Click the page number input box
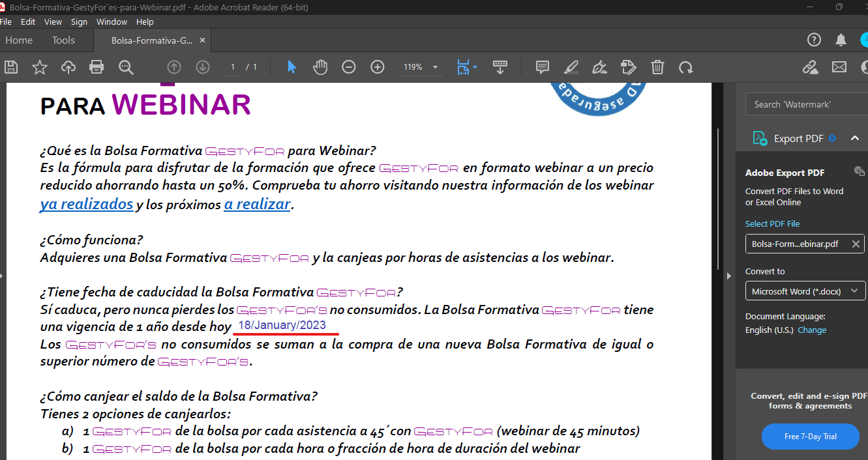This screenshot has width=868, height=460. tap(233, 67)
